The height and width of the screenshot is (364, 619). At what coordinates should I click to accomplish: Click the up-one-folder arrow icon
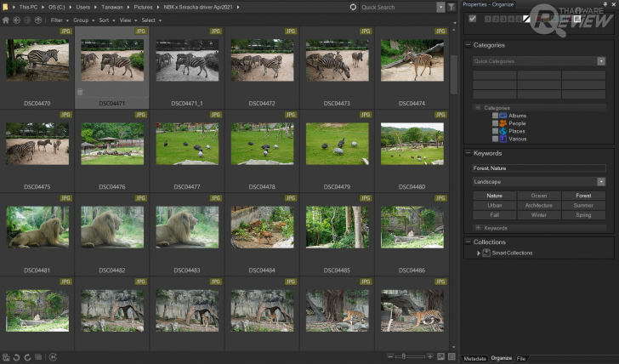[37, 20]
